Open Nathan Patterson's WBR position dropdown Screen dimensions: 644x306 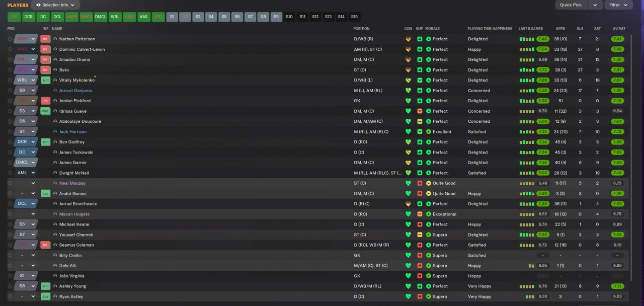pyautogui.click(x=26, y=39)
